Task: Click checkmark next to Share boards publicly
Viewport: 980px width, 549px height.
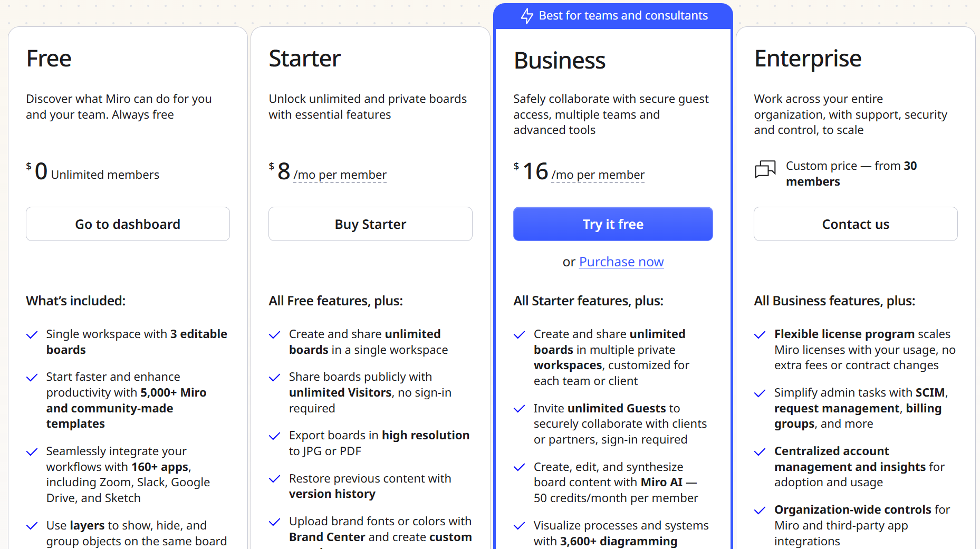Action: 274,378
